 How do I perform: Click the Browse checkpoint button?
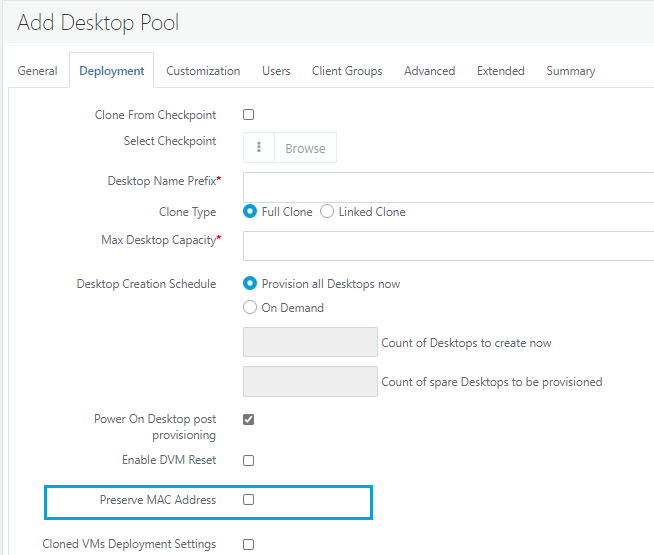[x=305, y=148]
